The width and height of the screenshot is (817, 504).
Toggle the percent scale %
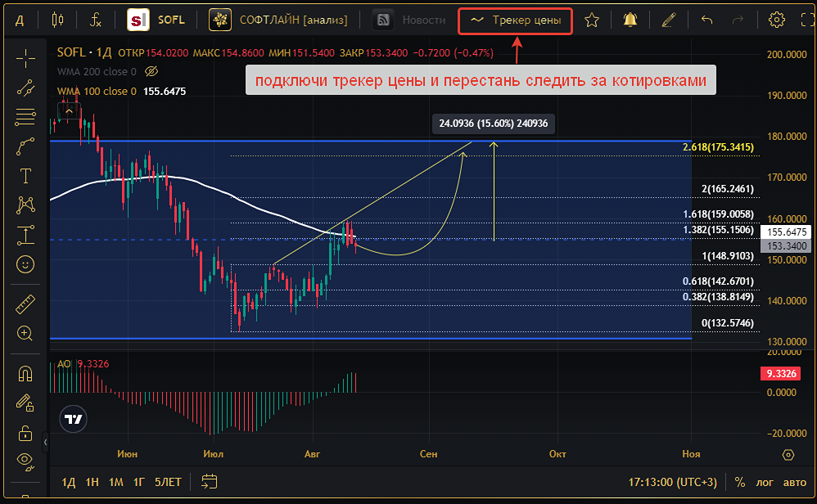click(x=739, y=482)
